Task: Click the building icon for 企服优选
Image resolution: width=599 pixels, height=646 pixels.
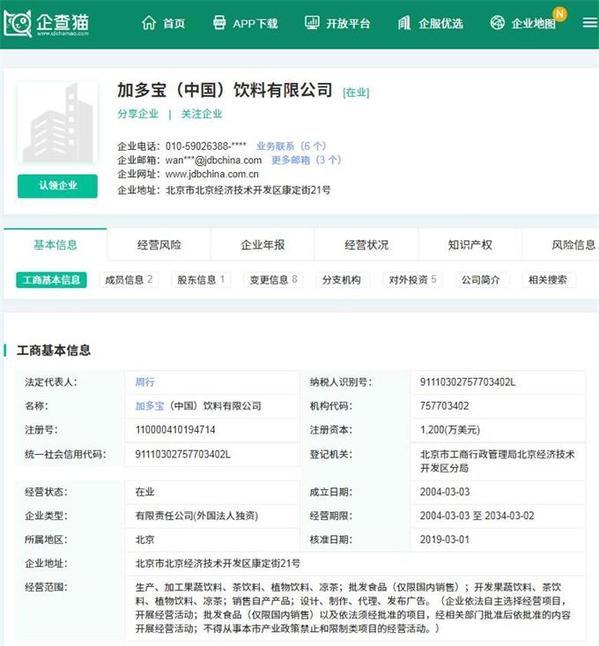Action: pos(404,23)
